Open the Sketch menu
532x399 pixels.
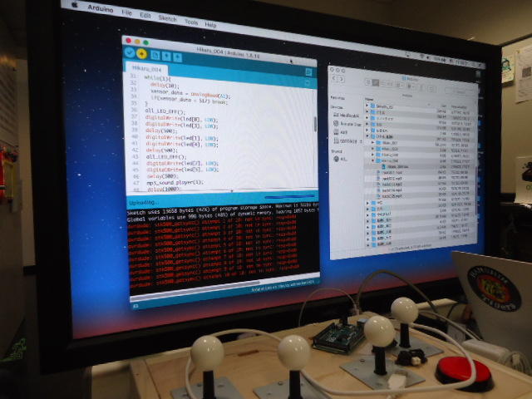pyautogui.click(x=167, y=18)
